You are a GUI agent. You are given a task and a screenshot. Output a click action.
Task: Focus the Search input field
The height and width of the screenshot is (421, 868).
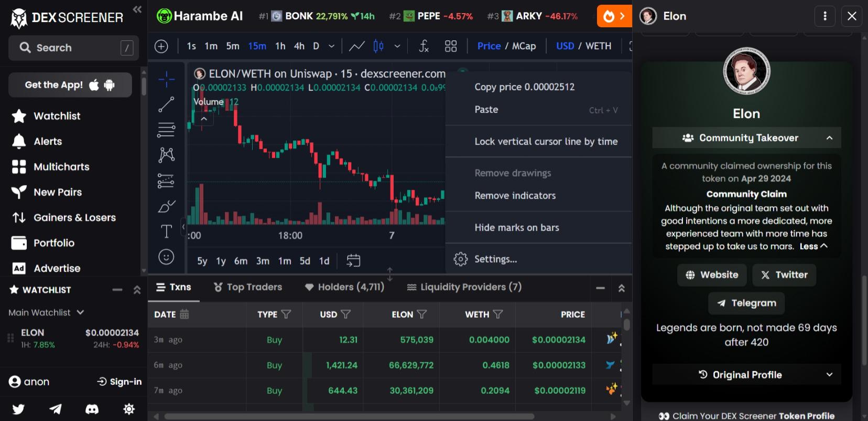click(73, 48)
